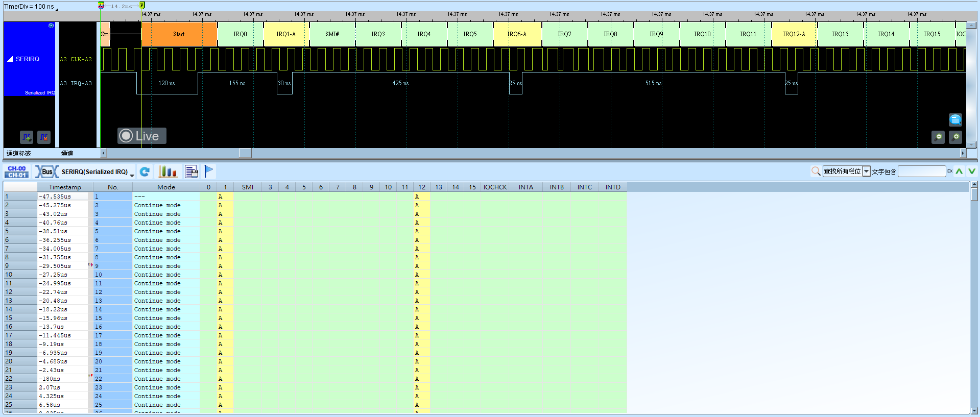The image size is (980, 417).
Task: Click the EX search option
Action: coord(950,171)
